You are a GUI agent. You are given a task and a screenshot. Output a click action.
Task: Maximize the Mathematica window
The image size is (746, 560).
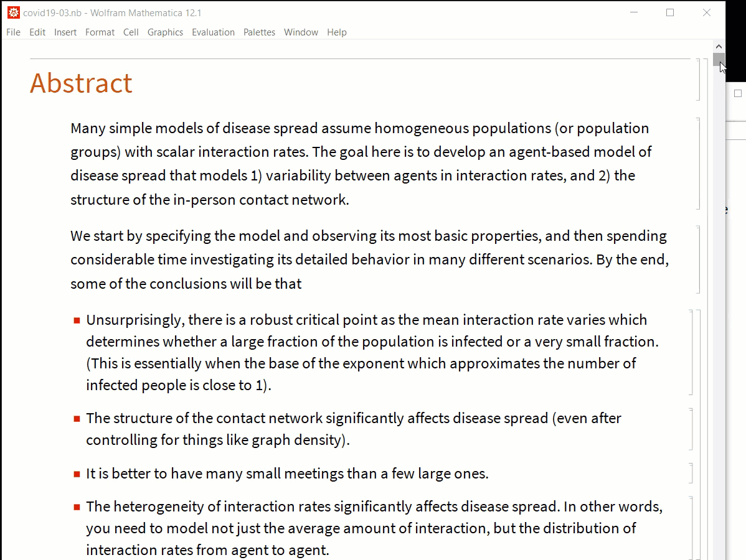point(670,13)
